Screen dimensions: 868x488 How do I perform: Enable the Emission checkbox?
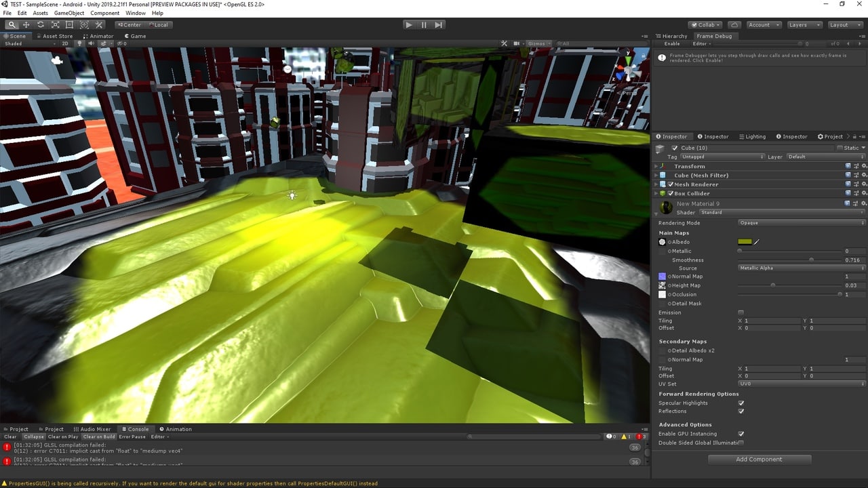pos(741,312)
